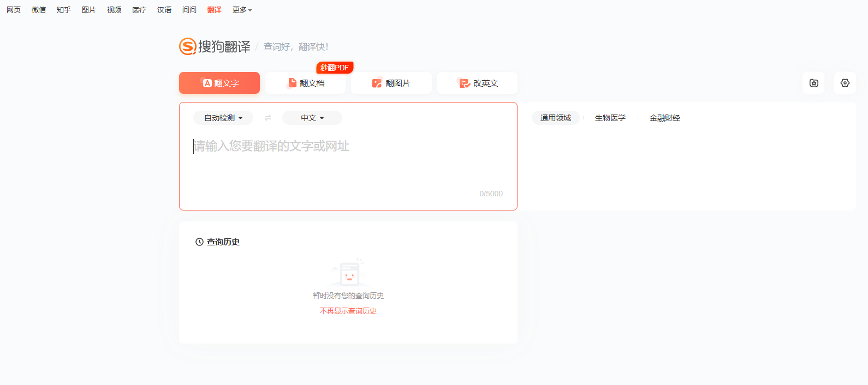This screenshot has height=385, width=868.
Task: Click the 暂时没有您的查询历史 message
Action: tap(348, 296)
